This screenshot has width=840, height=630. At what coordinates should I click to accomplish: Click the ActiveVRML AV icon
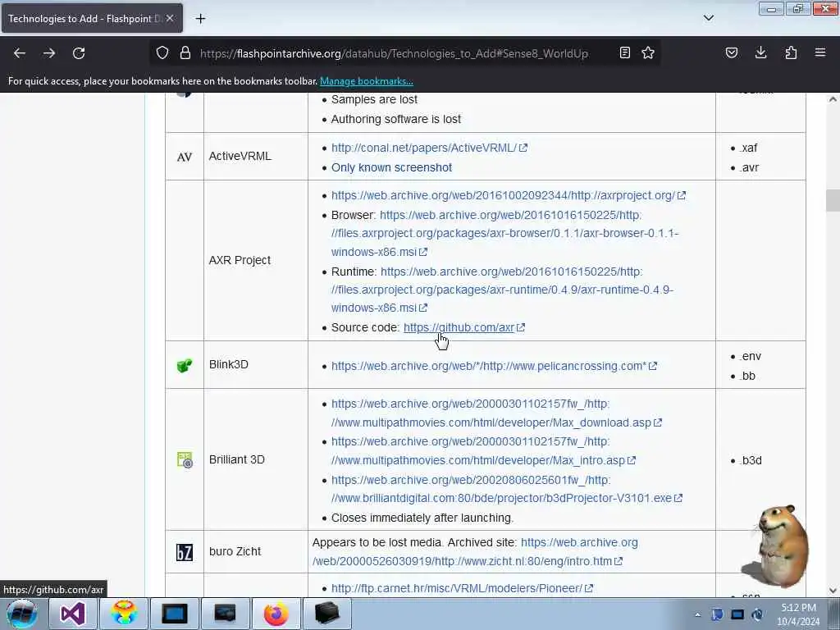click(x=185, y=157)
